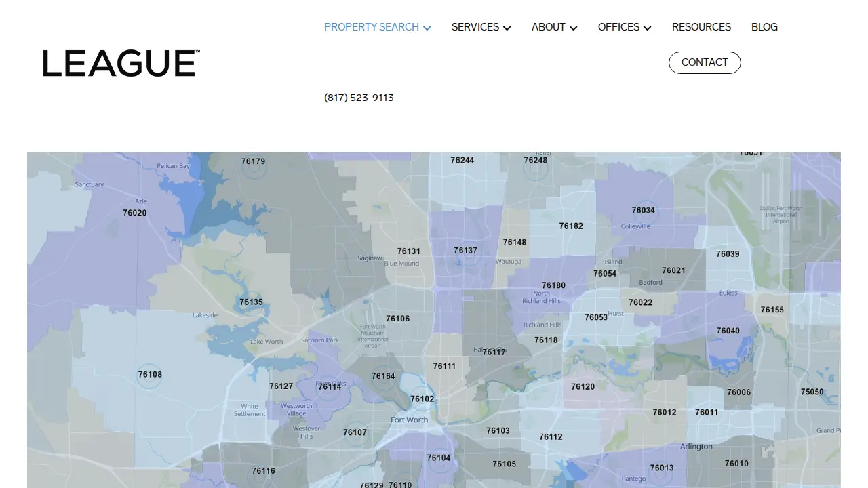Viewport: 868px width, 488px height.
Task: Select zip code 76180 on map
Action: tap(553, 285)
